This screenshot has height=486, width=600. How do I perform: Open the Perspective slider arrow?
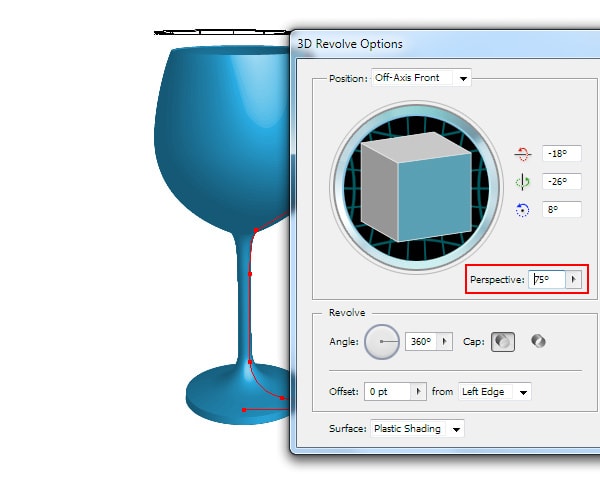pyautogui.click(x=573, y=279)
